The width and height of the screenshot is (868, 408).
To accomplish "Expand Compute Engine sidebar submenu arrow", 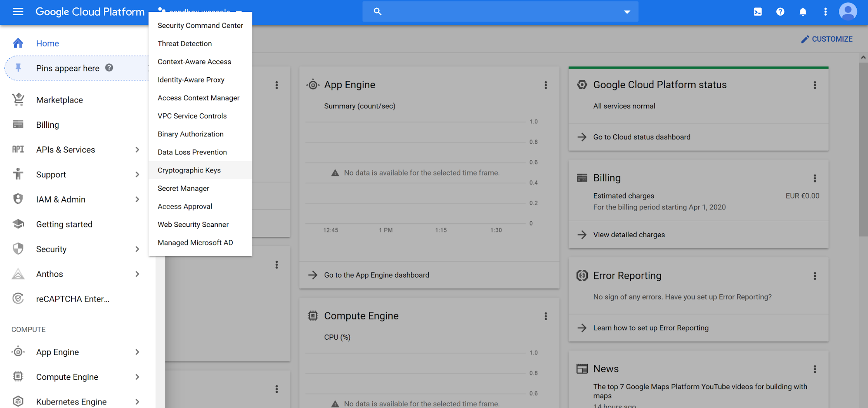I will click(x=137, y=377).
